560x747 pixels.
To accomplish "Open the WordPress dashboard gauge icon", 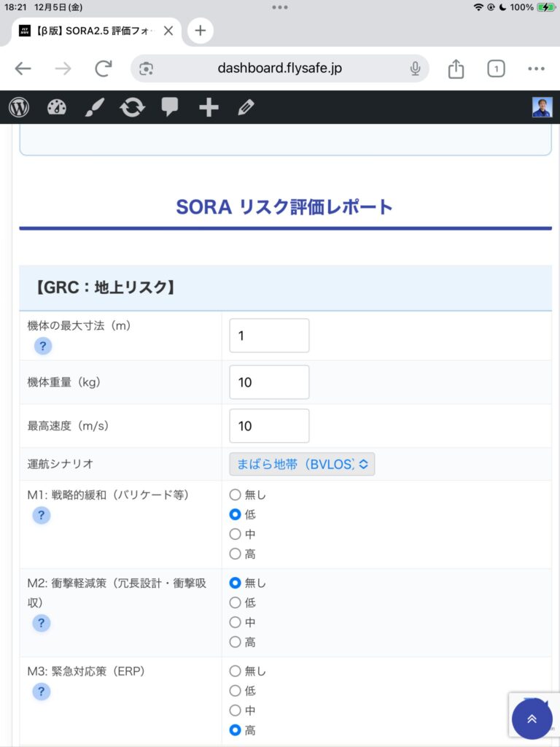I will [57, 107].
